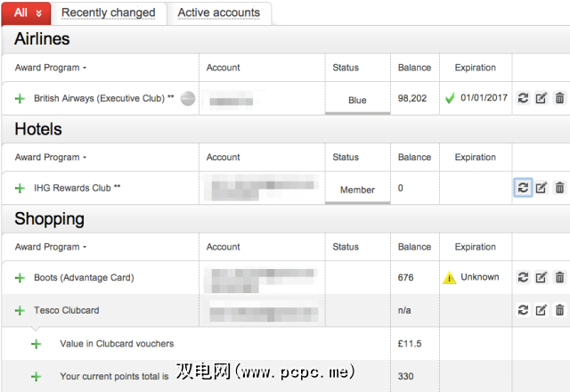Expand the British Airways row

click(20, 99)
